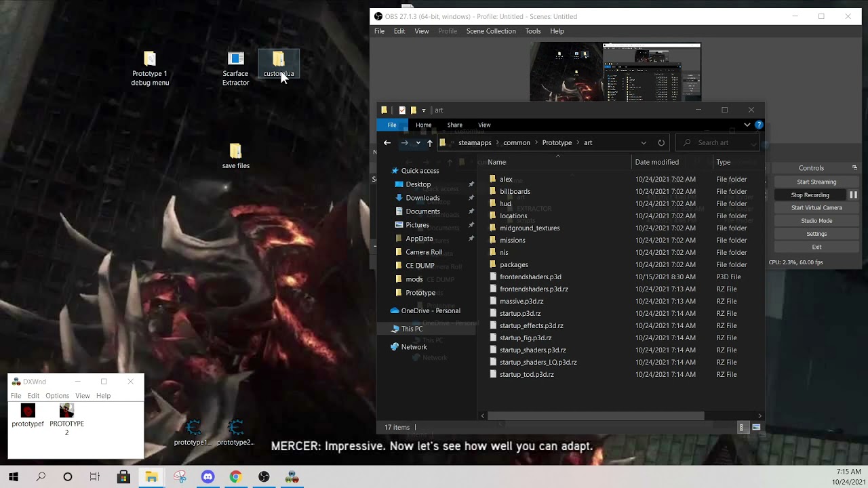Switch to File Explorer on the taskbar
This screenshot has width=868, height=488.
click(151, 477)
